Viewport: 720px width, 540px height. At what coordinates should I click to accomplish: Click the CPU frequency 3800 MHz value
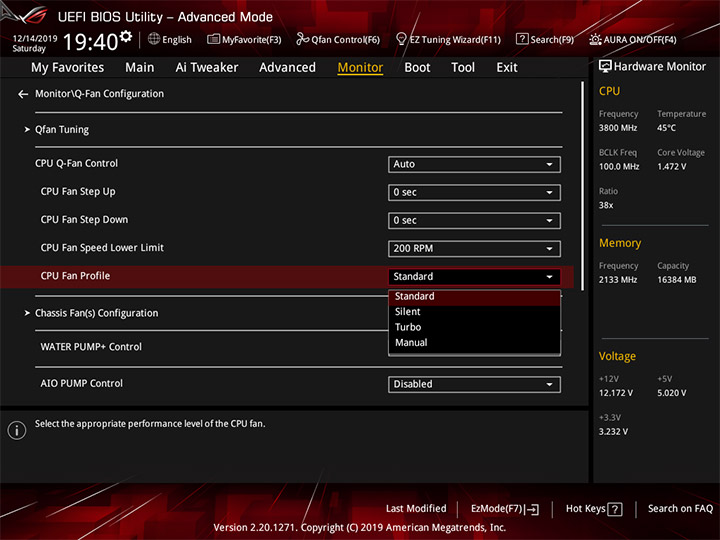618,128
